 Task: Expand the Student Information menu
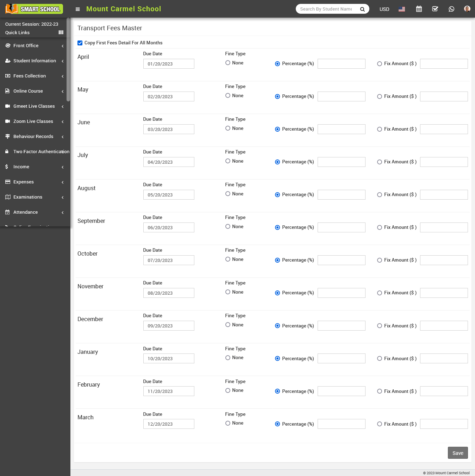[x=34, y=61]
